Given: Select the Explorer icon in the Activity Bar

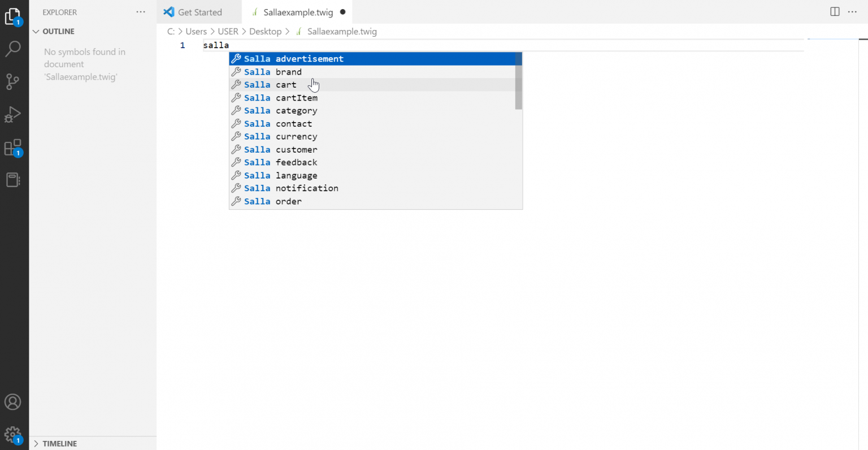Looking at the screenshot, I should (14, 16).
